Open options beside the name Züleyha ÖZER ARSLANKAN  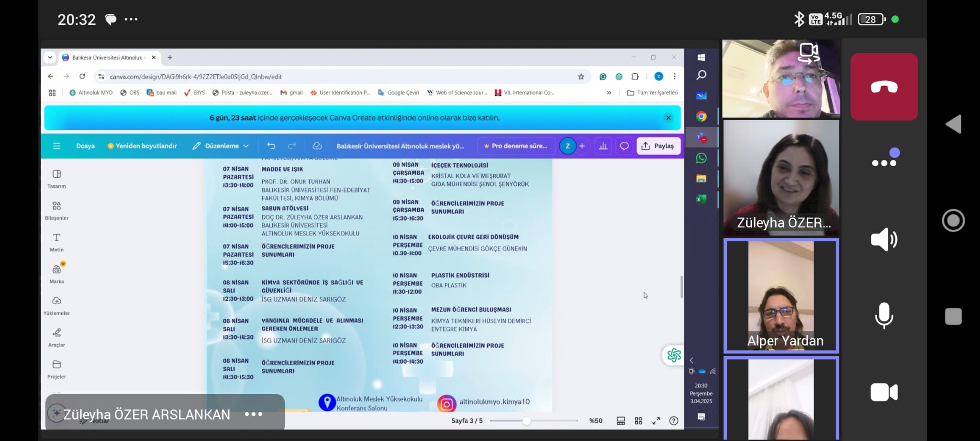point(253,414)
